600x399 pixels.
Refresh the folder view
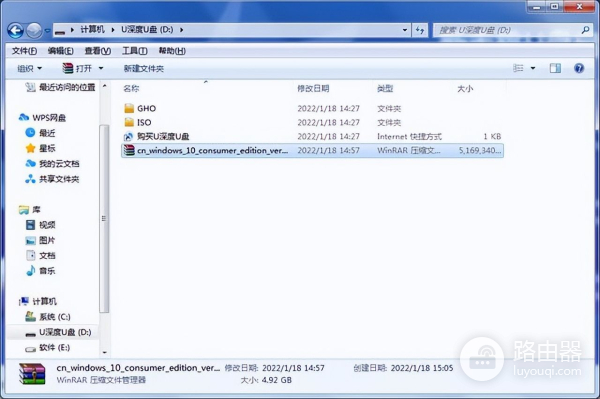(x=420, y=30)
